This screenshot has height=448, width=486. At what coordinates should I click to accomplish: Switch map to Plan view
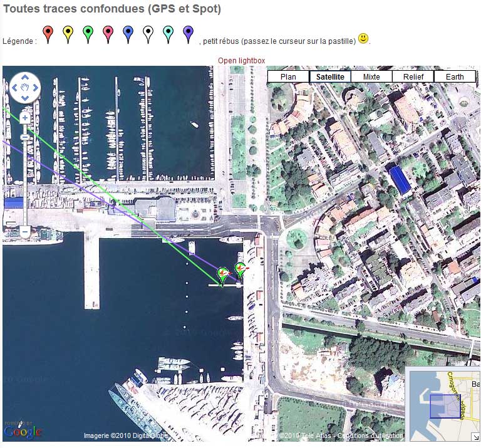click(288, 77)
